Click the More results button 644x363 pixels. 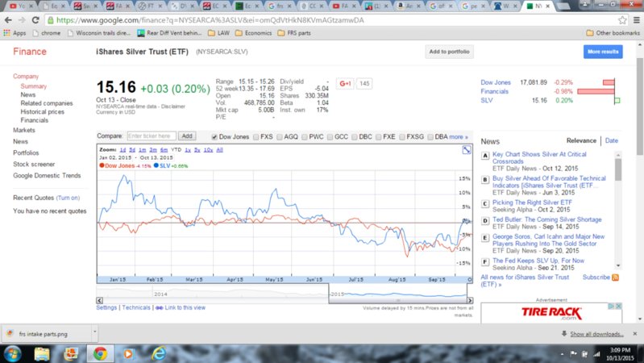click(x=603, y=52)
